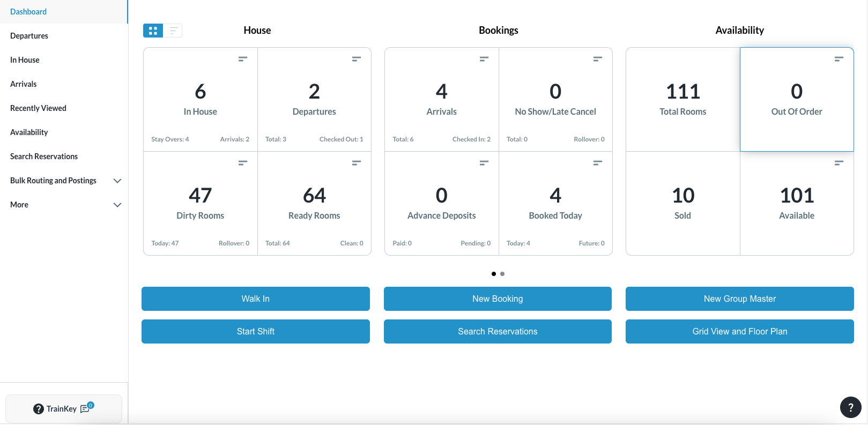Open TrainKey chat notifications icon
Viewport: 868px width, 425px height.
(x=86, y=408)
